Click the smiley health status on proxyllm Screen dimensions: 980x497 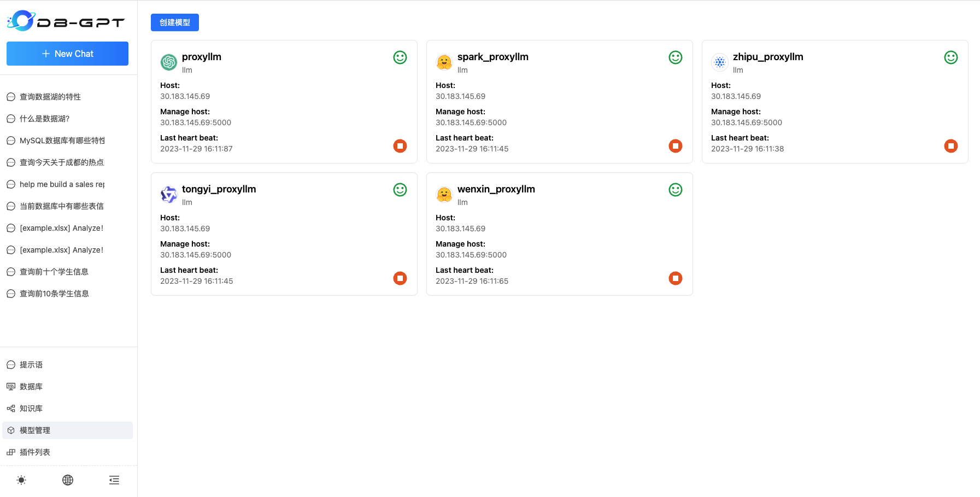click(x=400, y=57)
